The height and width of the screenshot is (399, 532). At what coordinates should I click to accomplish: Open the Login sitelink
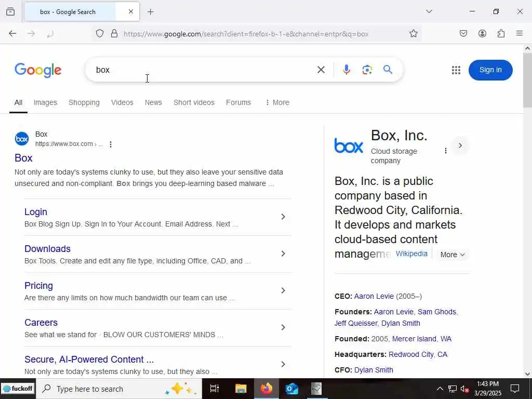pyautogui.click(x=36, y=212)
